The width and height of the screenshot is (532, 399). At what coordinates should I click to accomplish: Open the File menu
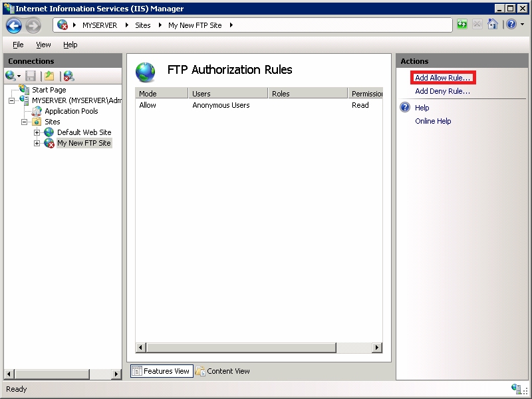point(18,45)
